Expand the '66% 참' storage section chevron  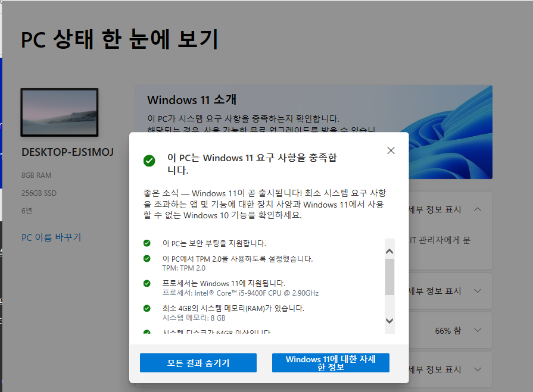[478, 330]
